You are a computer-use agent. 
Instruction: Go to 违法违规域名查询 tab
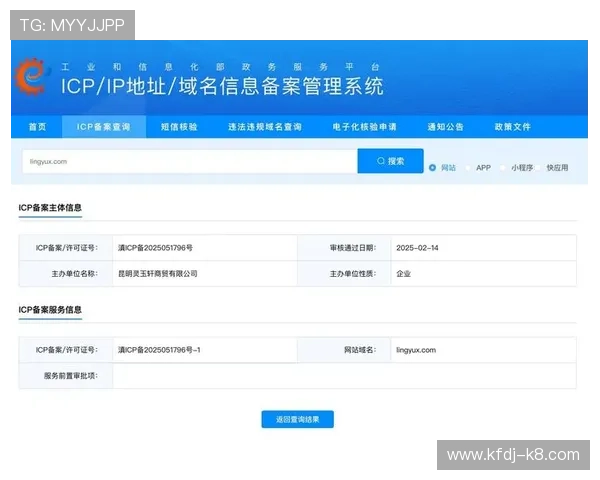coord(265,127)
